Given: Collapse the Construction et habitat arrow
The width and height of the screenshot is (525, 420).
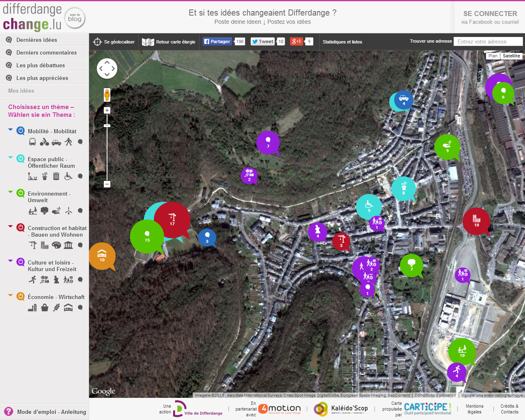Looking at the screenshot, I should click(11, 226).
